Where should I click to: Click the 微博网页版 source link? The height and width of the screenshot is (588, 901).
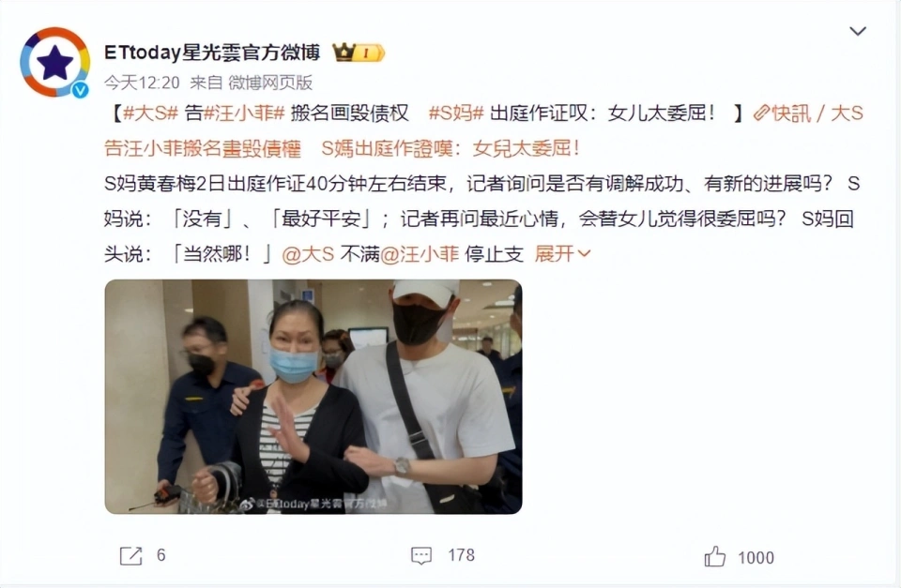[x=270, y=83]
